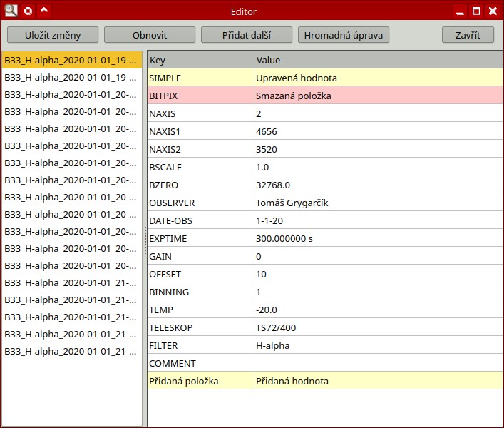
Task: Click the Zavřít button
Action: coord(468,35)
